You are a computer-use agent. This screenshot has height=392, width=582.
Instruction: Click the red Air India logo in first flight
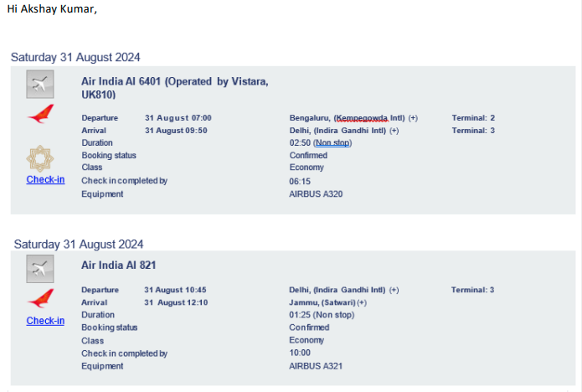(41, 114)
